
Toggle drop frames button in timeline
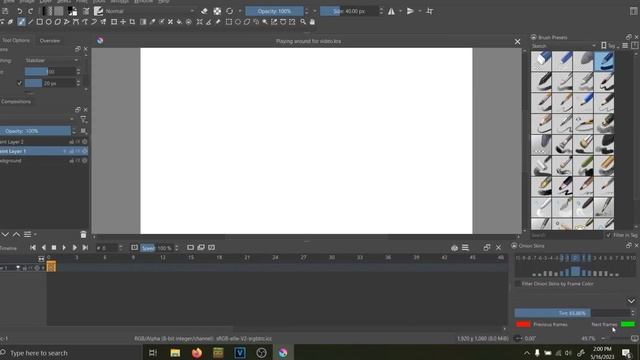134,248
